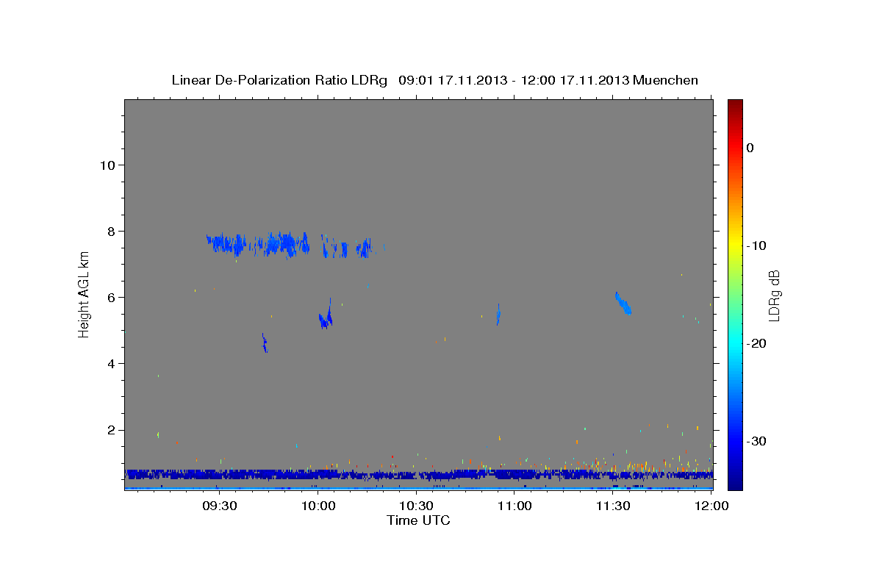
Task: Click the 'Muenchen' location in the title
Action: pyautogui.click(x=666, y=80)
